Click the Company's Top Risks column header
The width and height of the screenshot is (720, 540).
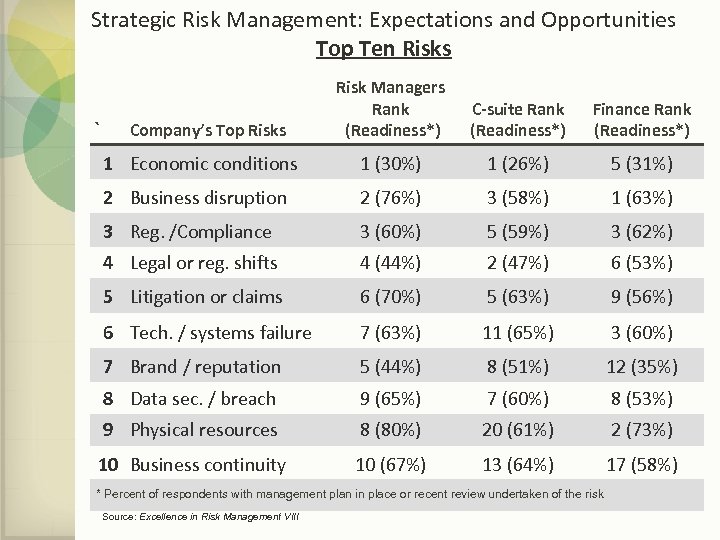pos(208,129)
